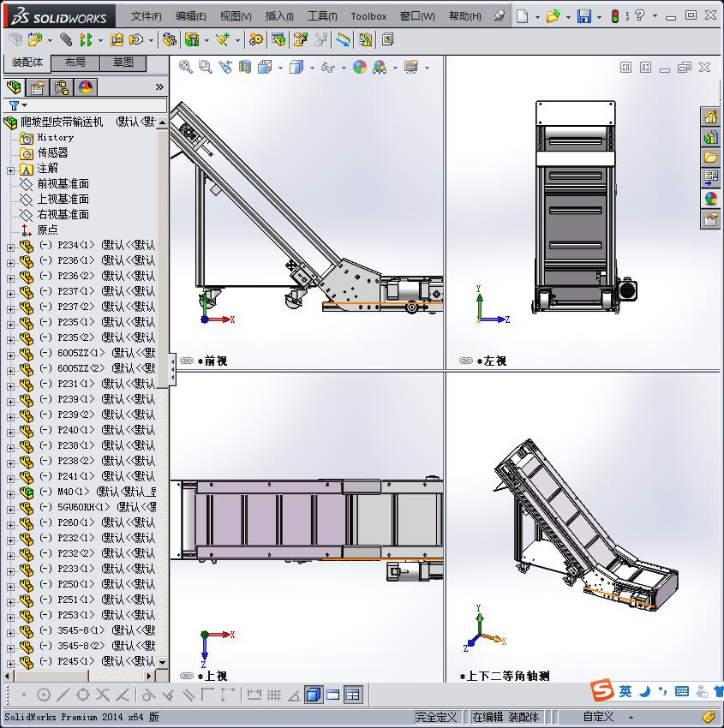Open the Assembly Features tool
The image size is (724, 728).
pos(192,40)
